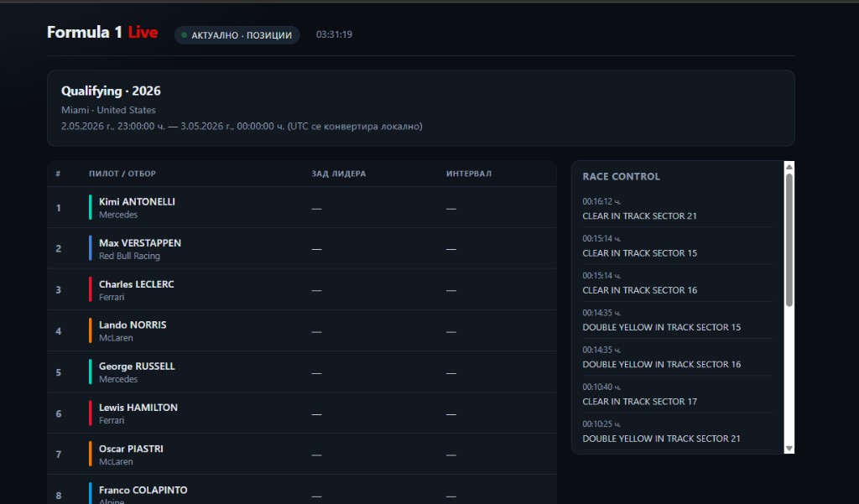Click position number 4
This screenshot has height=504, width=859.
click(58, 331)
